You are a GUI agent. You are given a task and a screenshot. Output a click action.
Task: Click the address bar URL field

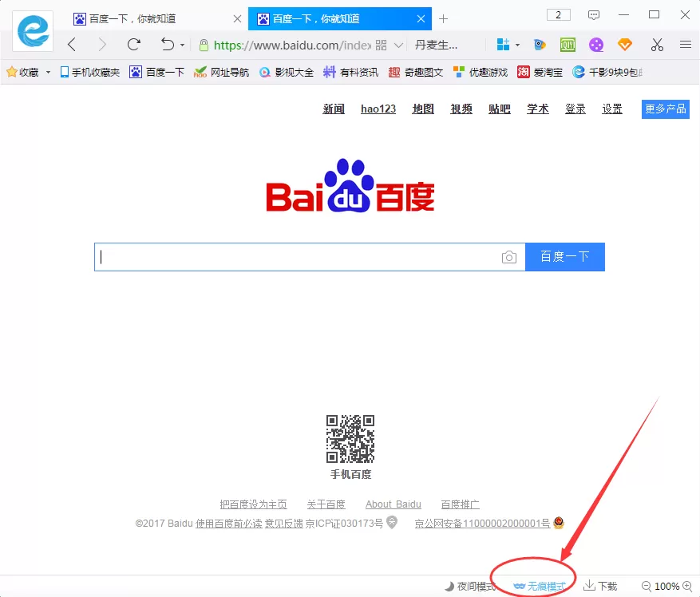click(x=292, y=45)
